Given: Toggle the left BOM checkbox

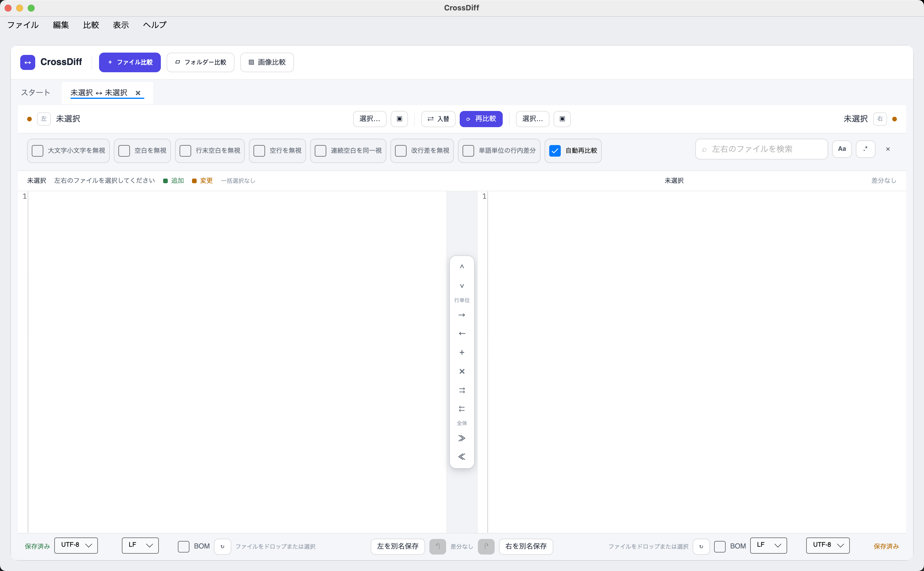Looking at the screenshot, I should pyautogui.click(x=183, y=546).
